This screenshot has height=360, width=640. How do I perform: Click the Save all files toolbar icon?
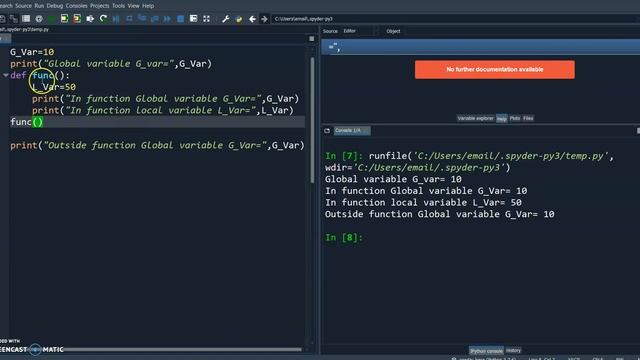(x=13, y=19)
